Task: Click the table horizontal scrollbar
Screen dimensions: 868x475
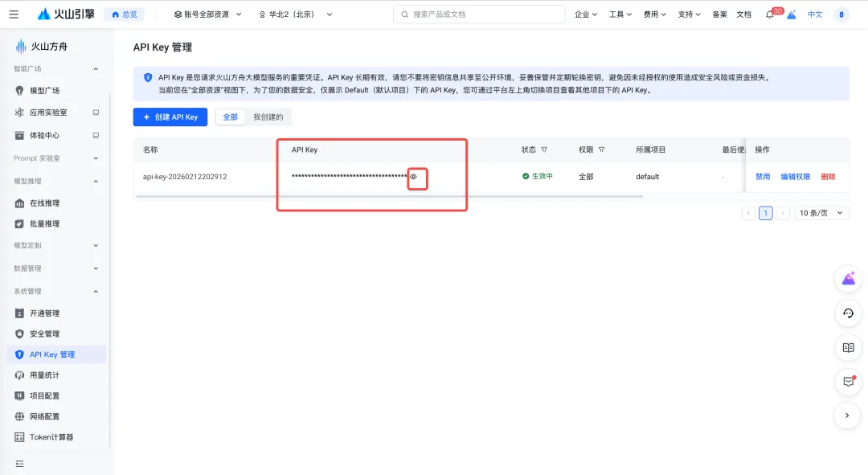Action: 389,196
